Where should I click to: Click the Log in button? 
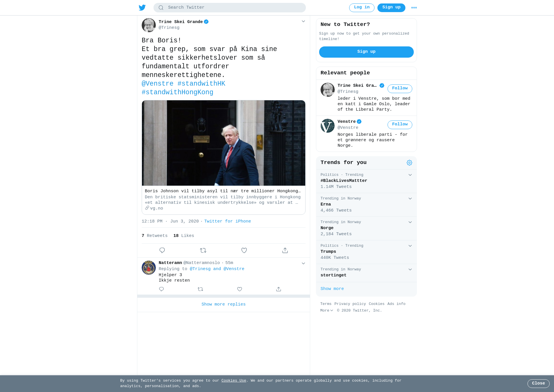click(x=362, y=8)
